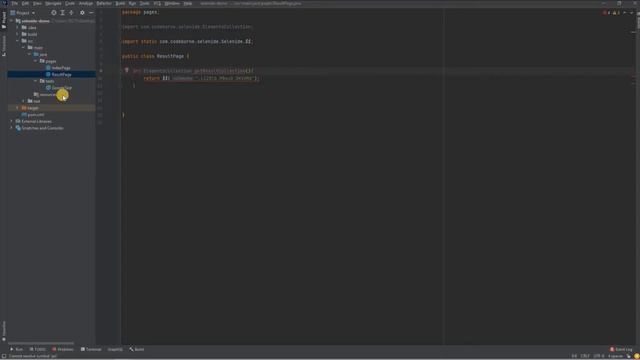Image resolution: width=640 pixels, height=360 pixels.
Task: Click the yellow notification icon in status bar
Action: click(x=636, y=356)
